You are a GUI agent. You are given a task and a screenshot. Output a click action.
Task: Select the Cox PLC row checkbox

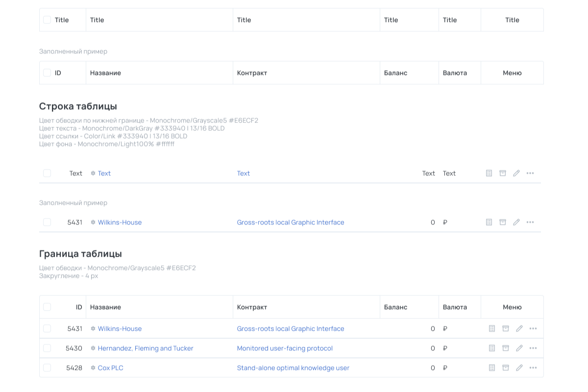point(47,368)
